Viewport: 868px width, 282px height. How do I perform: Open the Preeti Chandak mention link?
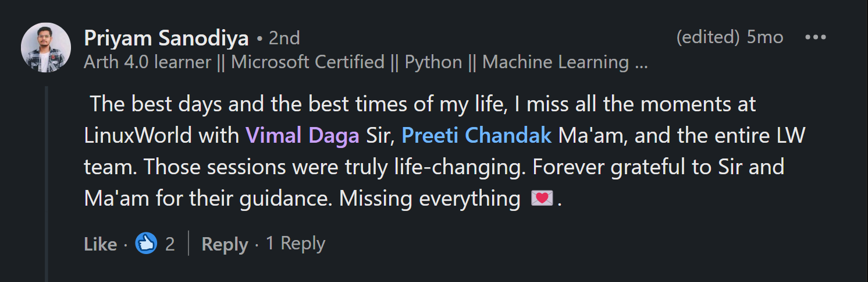[x=476, y=136]
